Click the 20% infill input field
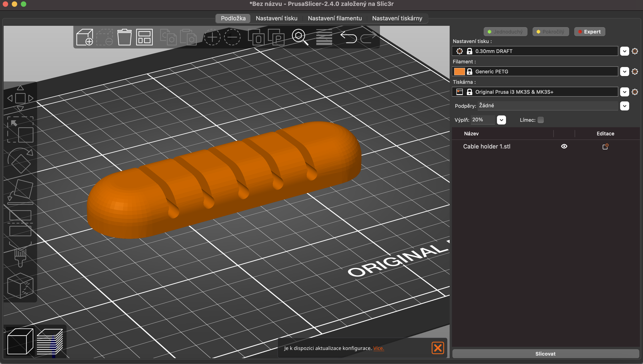643x364 pixels. pos(483,120)
